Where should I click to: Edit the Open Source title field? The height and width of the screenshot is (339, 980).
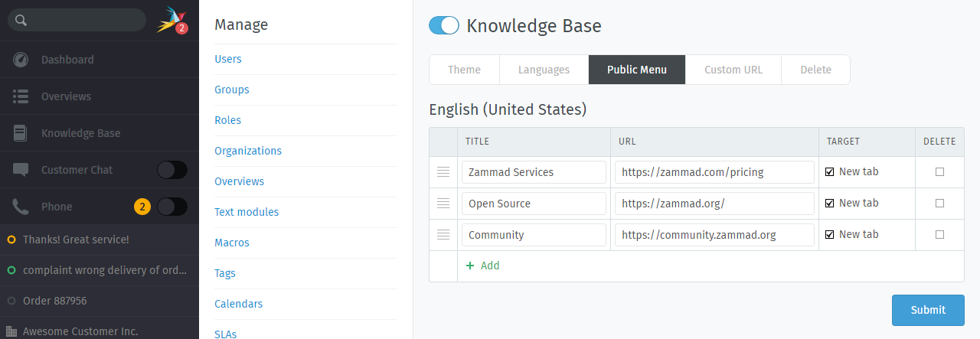point(534,204)
